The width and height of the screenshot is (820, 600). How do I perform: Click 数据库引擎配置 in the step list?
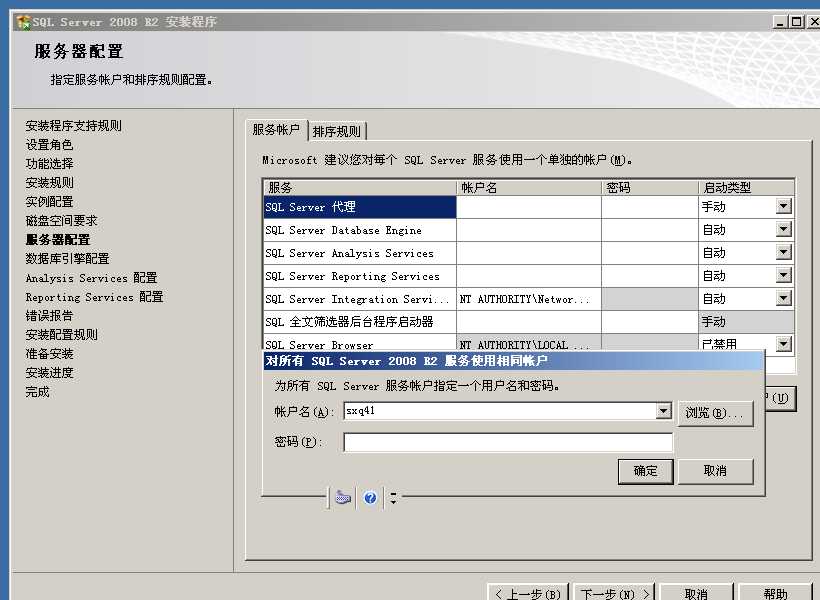67,258
